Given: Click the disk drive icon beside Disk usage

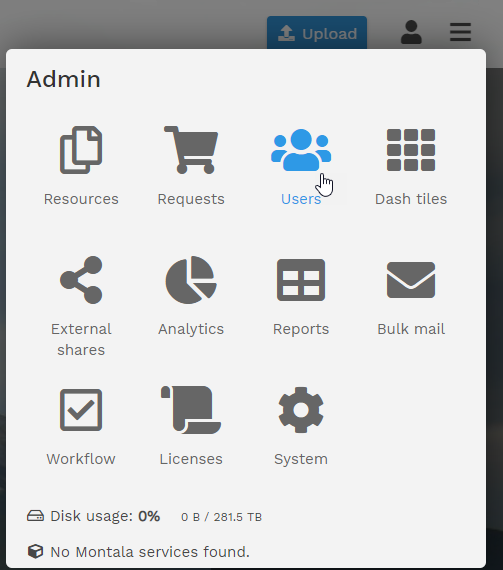Looking at the screenshot, I should coord(36,516).
